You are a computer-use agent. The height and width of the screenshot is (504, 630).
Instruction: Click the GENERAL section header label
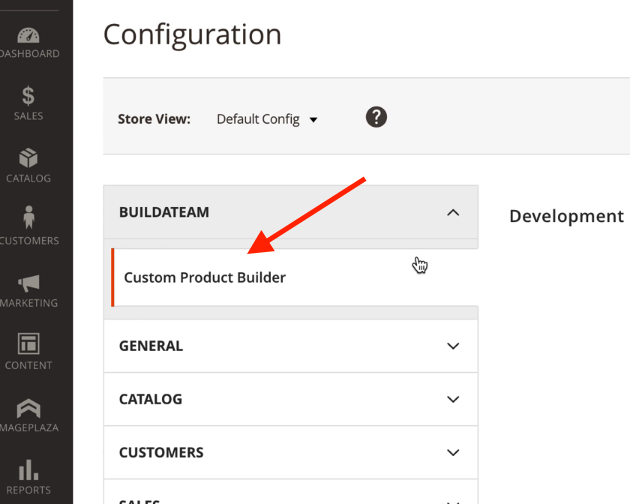[x=151, y=346]
